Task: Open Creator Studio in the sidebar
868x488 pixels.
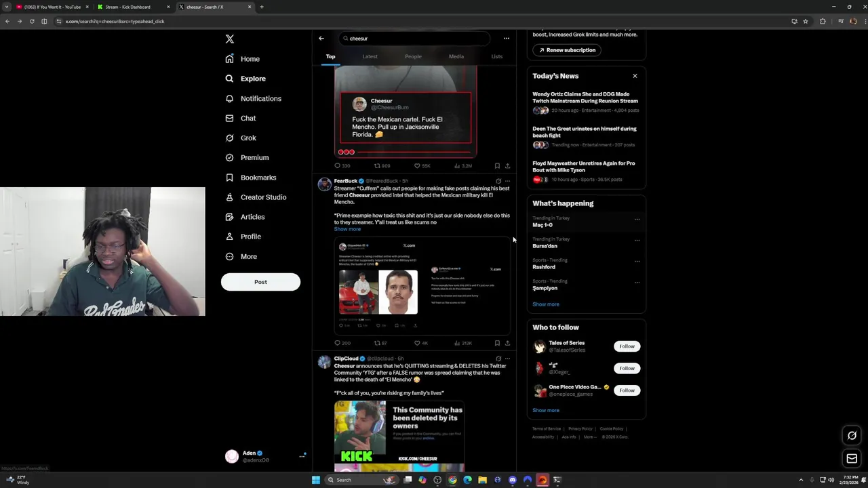Action: (256, 197)
